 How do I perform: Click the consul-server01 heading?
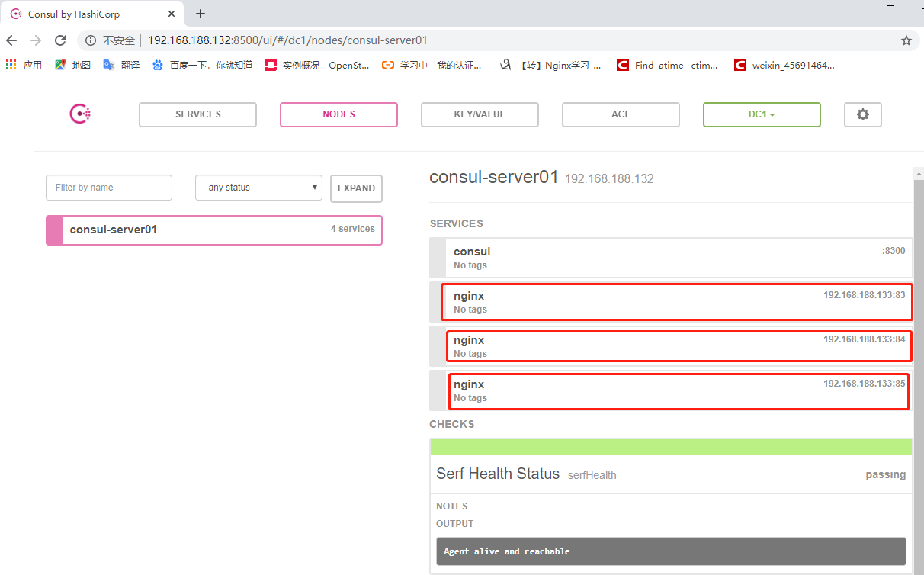click(494, 178)
